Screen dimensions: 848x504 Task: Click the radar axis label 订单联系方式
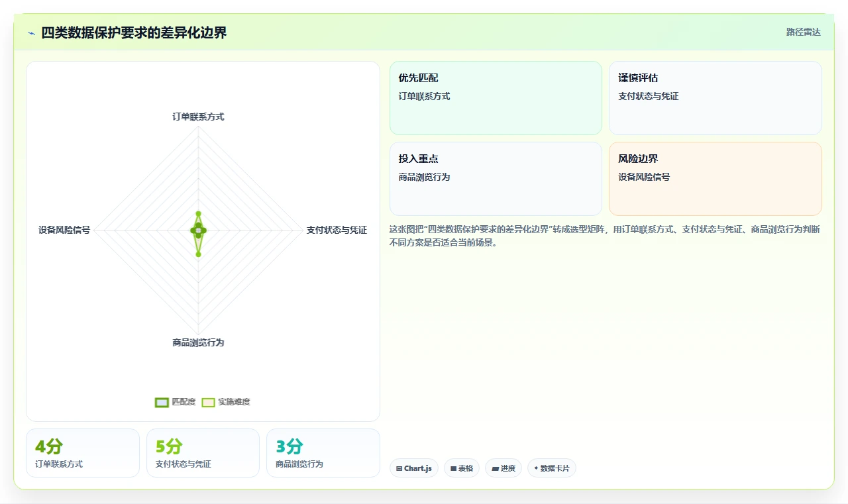click(x=198, y=117)
